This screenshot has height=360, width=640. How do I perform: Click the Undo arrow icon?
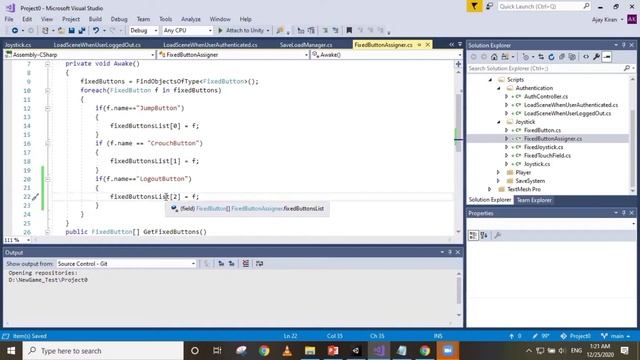tap(96, 31)
